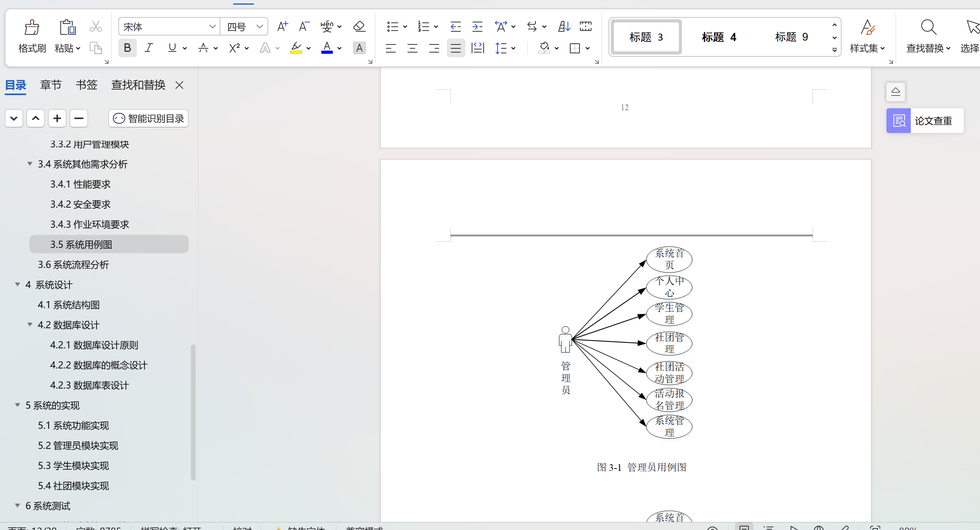Click the cut scissors icon
This screenshot has width=980, height=530.
point(95,27)
